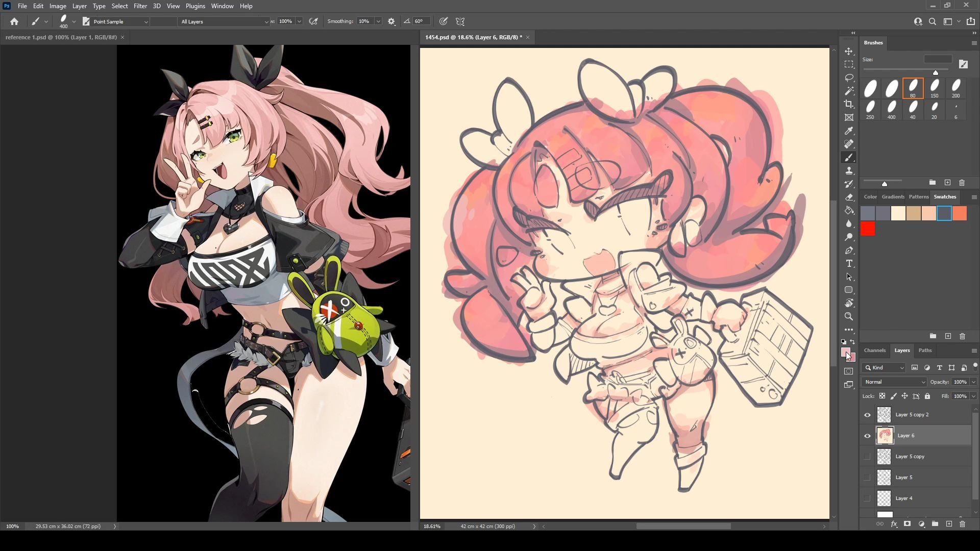
Task: Switch to the Gradients tab
Action: pyautogui.click(x=893, y=197)
